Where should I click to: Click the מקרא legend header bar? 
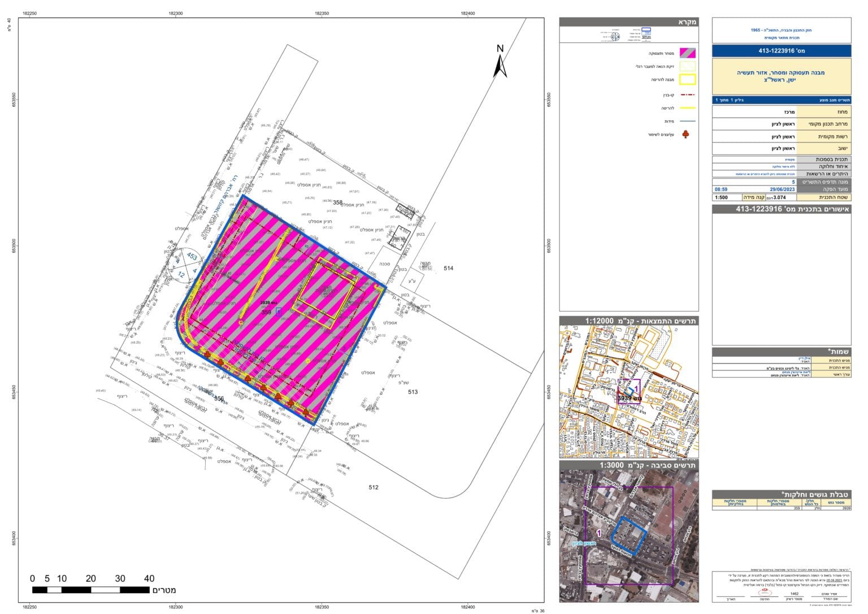pos(629,22)
